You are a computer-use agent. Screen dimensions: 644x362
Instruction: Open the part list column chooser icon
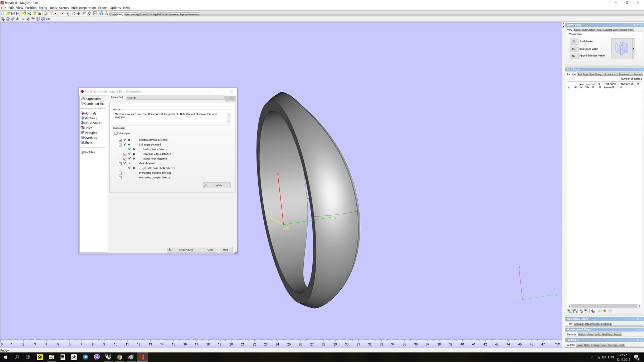tap(638, 84)
